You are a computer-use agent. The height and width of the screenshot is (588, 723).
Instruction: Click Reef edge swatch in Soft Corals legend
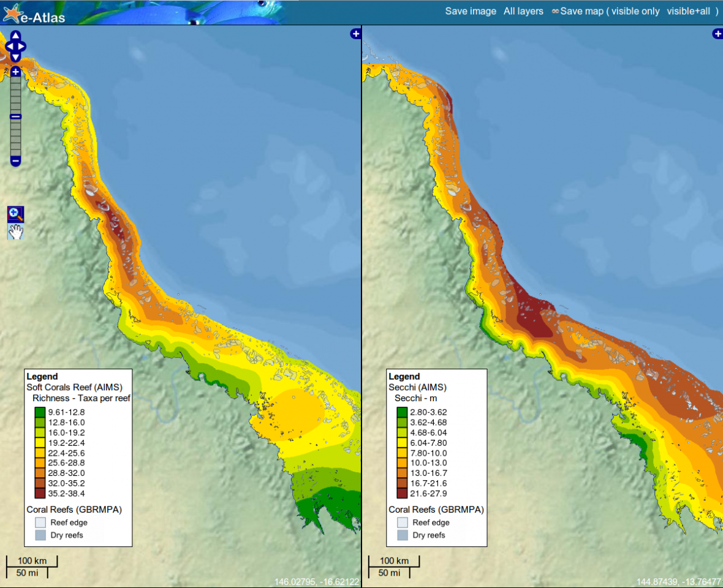point(40,522)
